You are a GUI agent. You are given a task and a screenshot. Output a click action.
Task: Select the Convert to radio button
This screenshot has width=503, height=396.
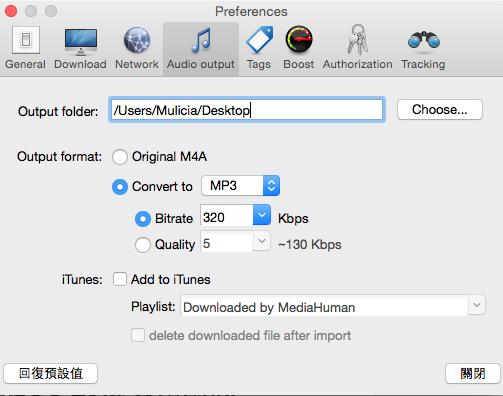(120, 187)
